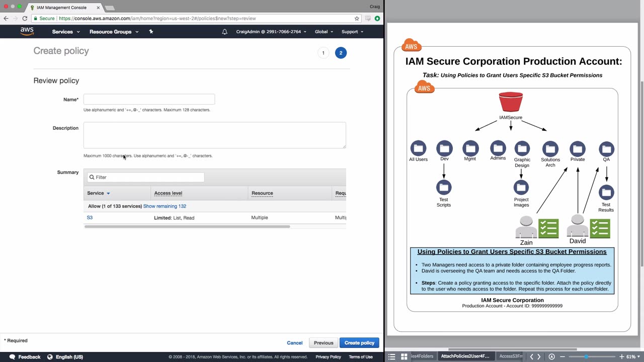Open the Services dropdown menu
The height and width of the screenshot is (362, 644).
pos(66,32)
